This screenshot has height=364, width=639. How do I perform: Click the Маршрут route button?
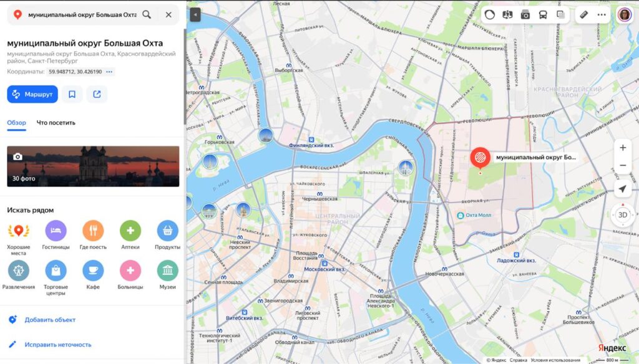click(32, 94)
